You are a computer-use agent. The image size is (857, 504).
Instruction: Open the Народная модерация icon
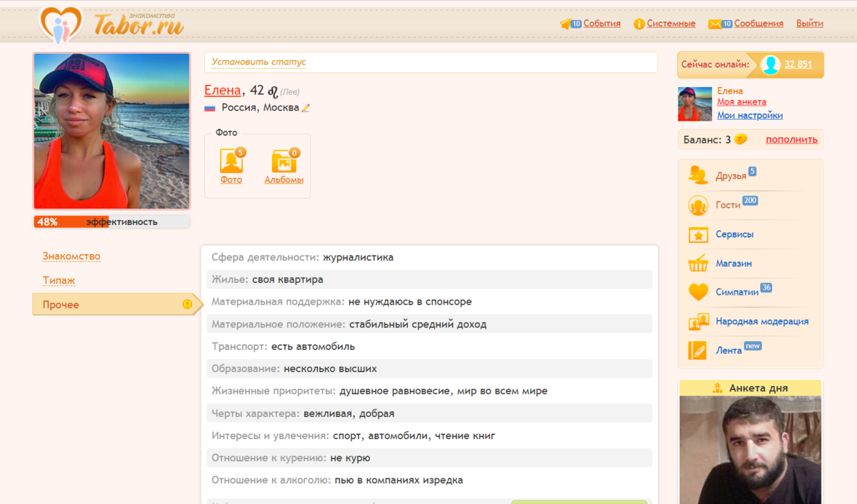(698, 322)
